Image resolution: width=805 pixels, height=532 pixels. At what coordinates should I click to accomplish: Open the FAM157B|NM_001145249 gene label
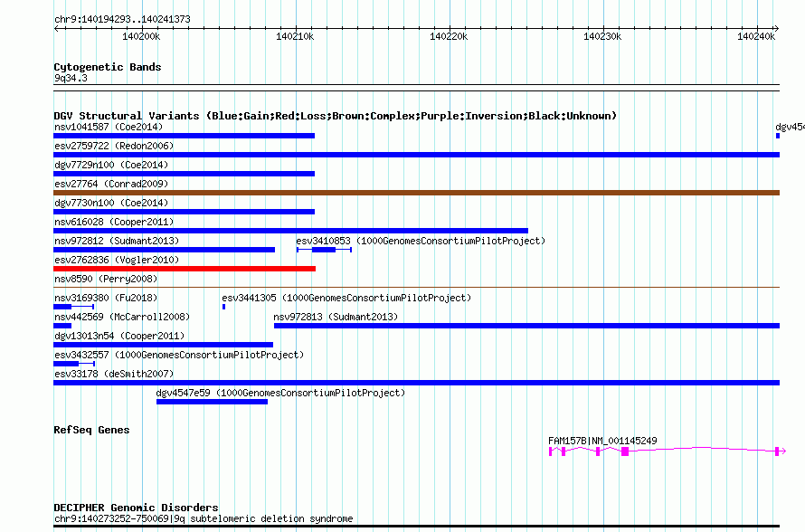coord(602,441)
